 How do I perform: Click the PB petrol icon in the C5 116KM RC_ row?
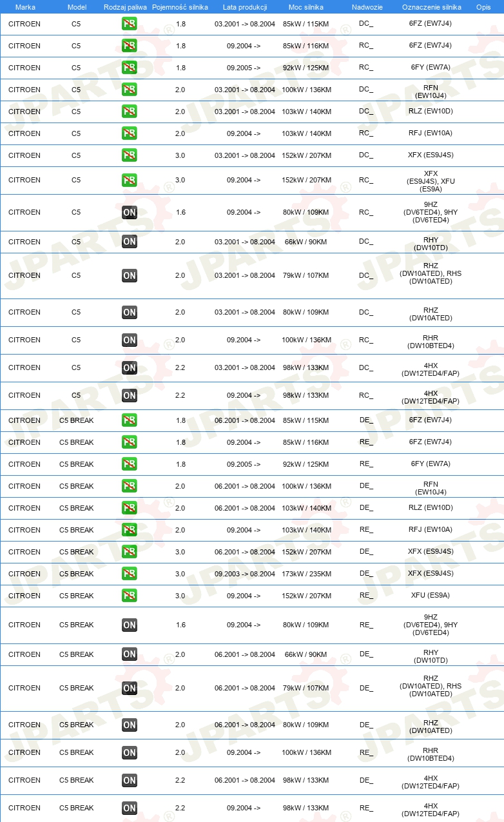tap(129, 46)
